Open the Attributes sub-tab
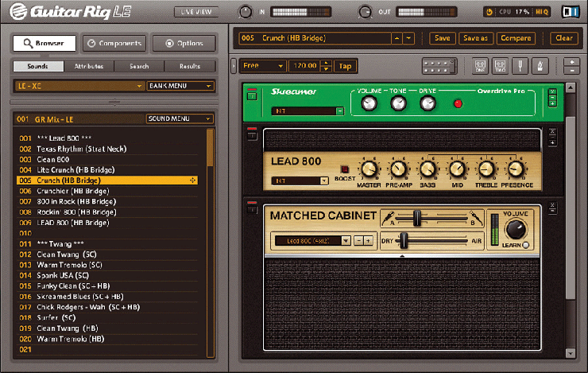 tap(89, 67)
